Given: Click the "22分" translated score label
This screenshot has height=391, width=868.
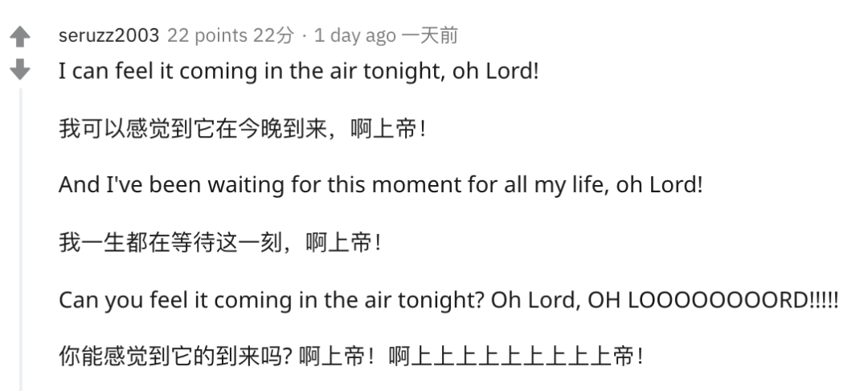Looking at the screenshot, I should (275, 36).
